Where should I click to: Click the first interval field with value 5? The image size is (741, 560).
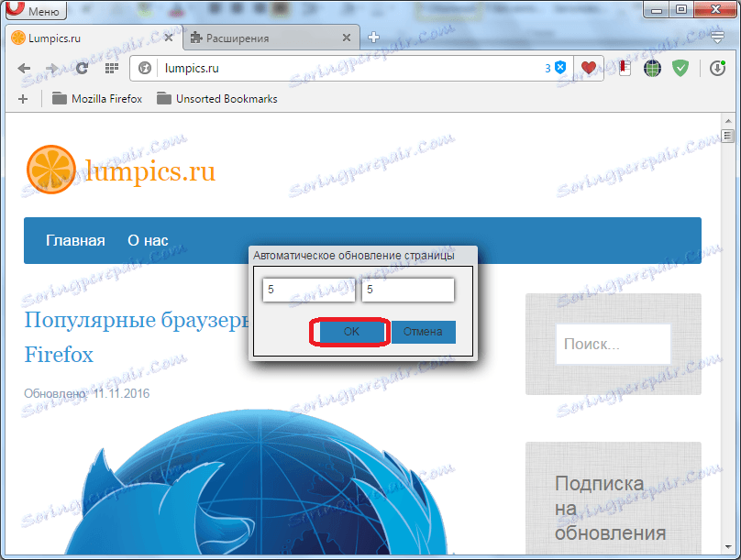click(x=308, y=290)
